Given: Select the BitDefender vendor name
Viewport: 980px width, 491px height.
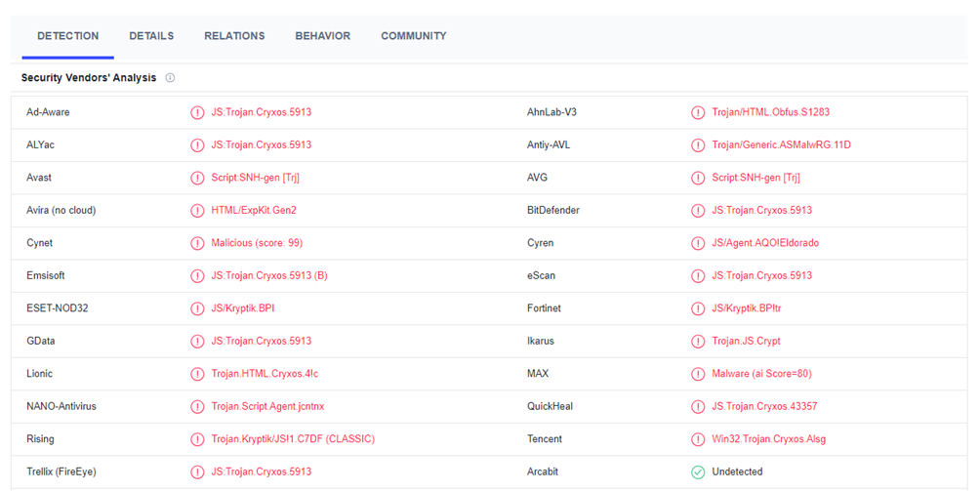Looking at the screenshot, I should pos(553,211).
